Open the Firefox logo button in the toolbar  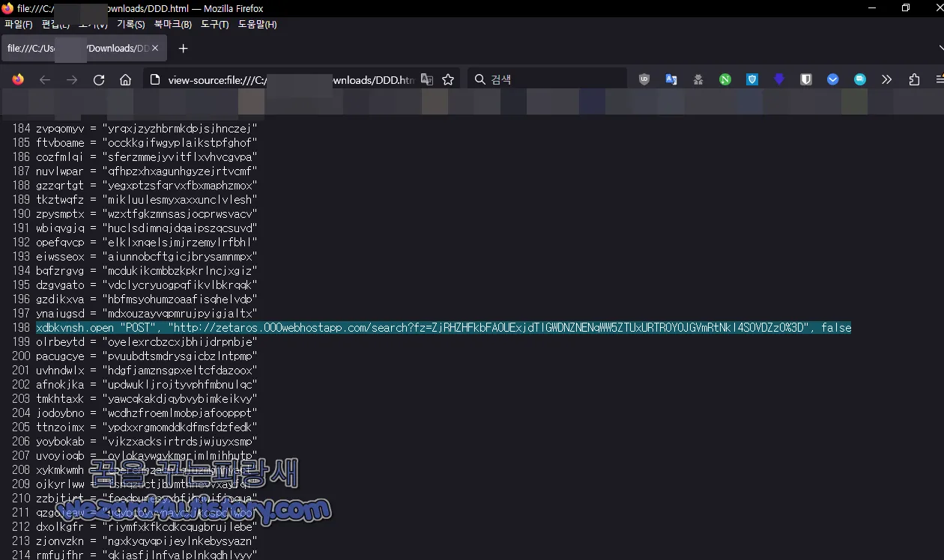point(18,79)
